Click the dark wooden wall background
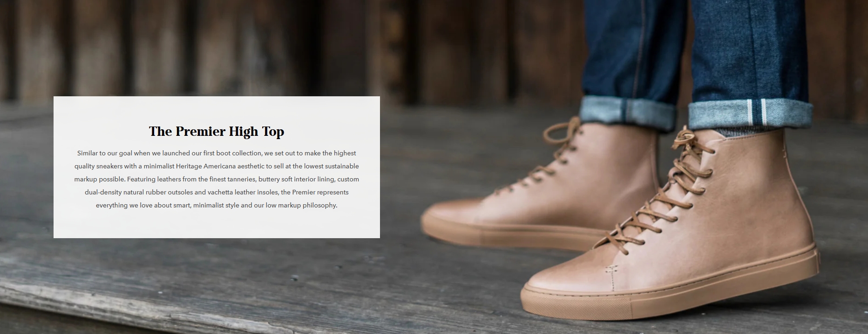The width and height of the screenshot is (868, 334). (233, 47)
